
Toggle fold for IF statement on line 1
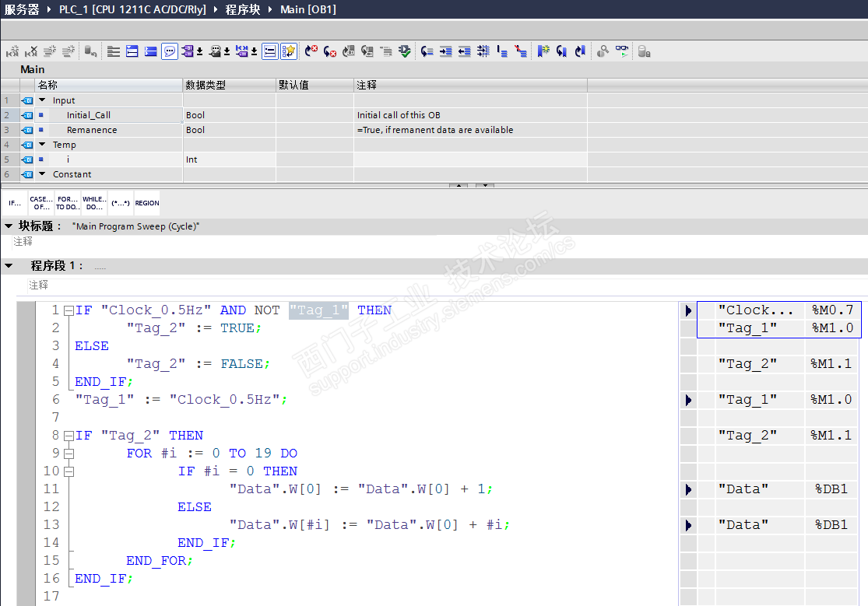click(x=69, y=310)
